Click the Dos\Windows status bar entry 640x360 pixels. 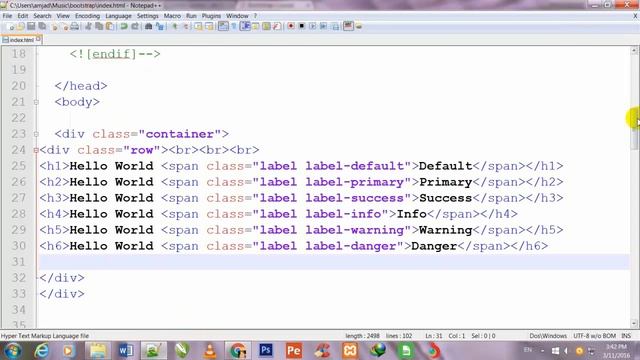[548, 336]
